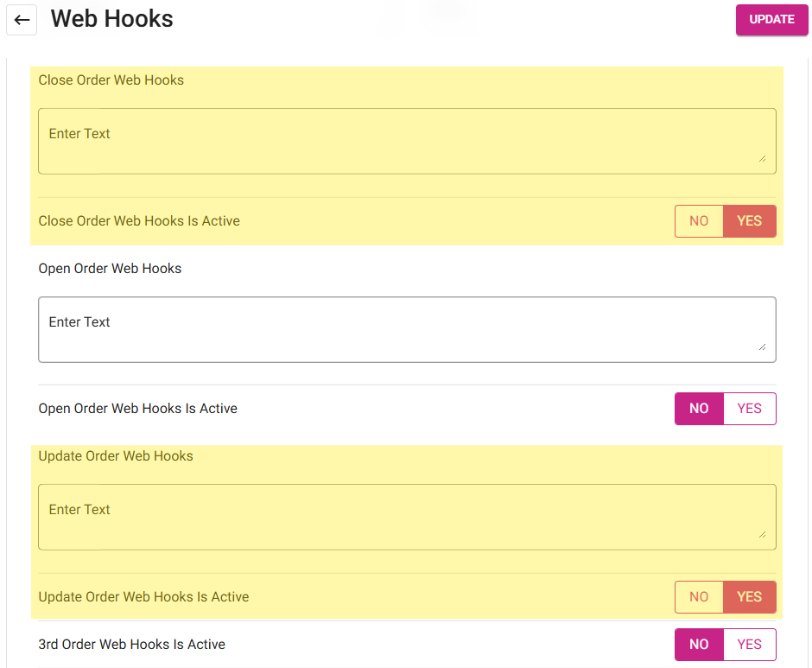Click the Open Order Web Hooks text area
This screenshot has height=668, width=812.
point(407,329)
